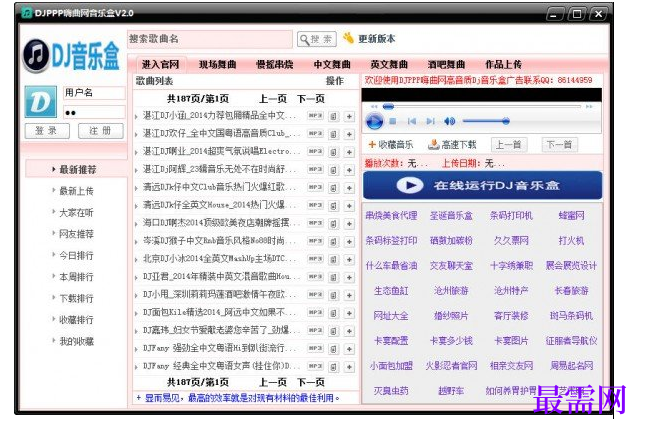Image resolution: width=645 pixels, height=431 pixels.
Task: Switch to 英文舞曲 tab
Action: coord(389,65)
